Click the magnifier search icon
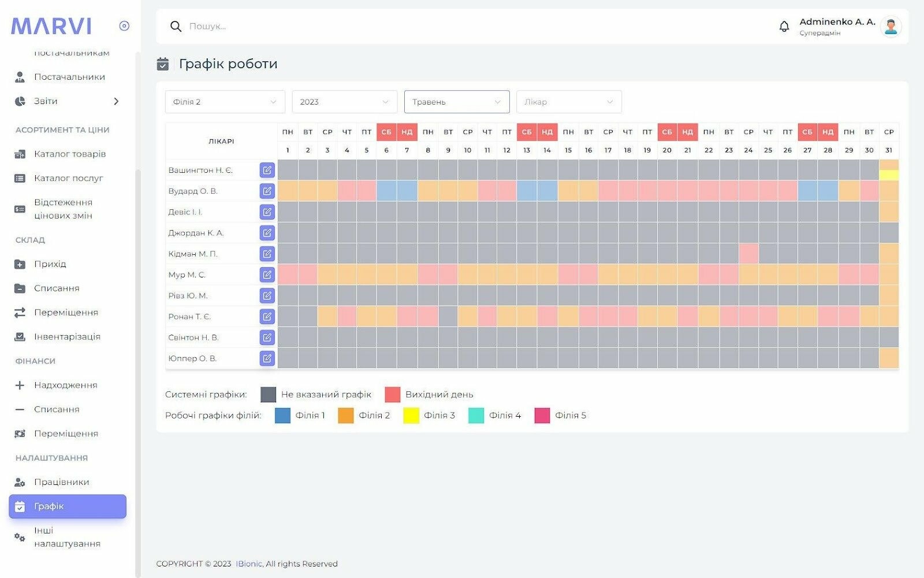The image size is (924, 578). tap(176, 27)
